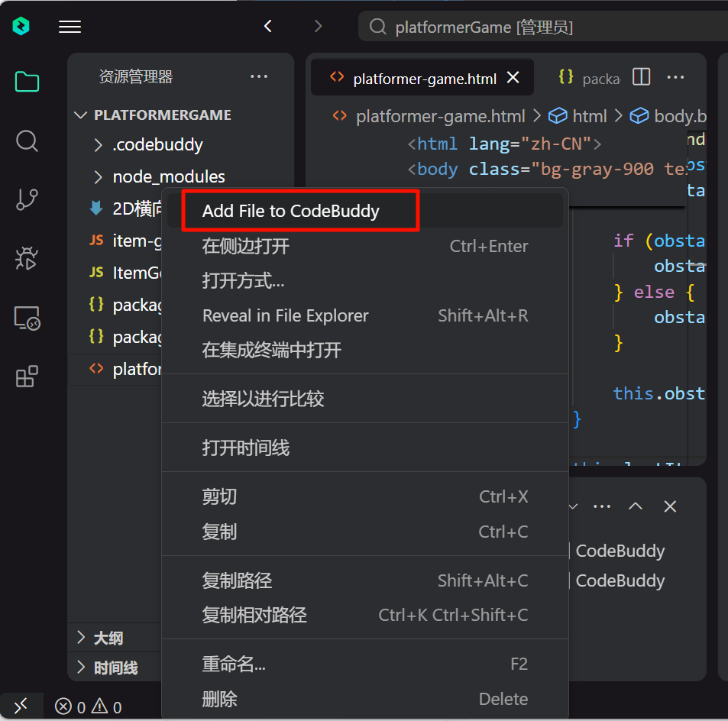The height and width of the screenshot is (721, 728).
Task: Switch to platformer-game.html tab
Action: coord(424,79)
